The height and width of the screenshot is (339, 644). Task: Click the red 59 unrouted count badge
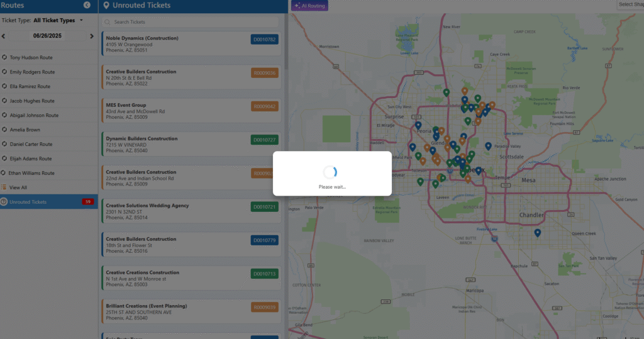tap(88, 202)
